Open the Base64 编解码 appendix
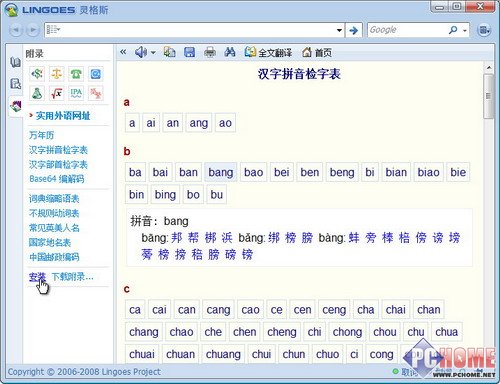500x384 pixels. (57, 179)
